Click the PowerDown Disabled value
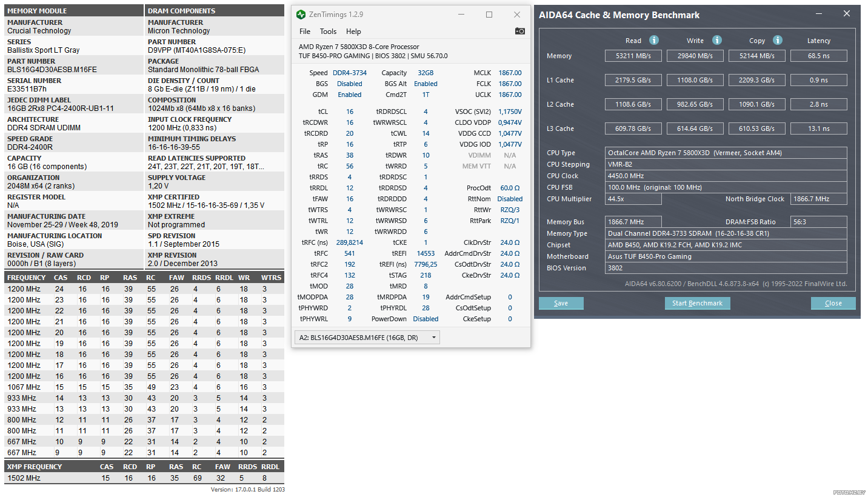Viewport: 868px width, 497px height. pos(426,319)
